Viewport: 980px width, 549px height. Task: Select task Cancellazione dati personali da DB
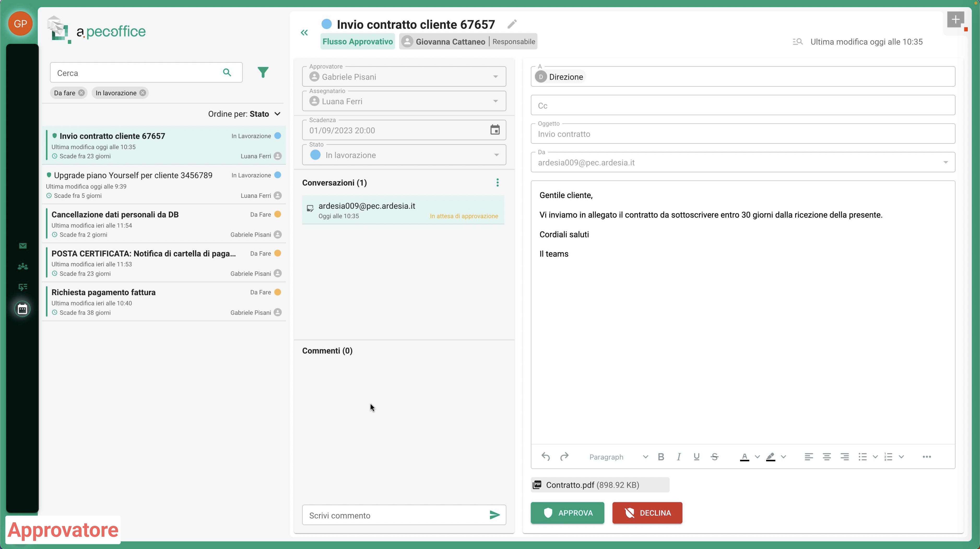pyautogui.click(x=164, y=224)
